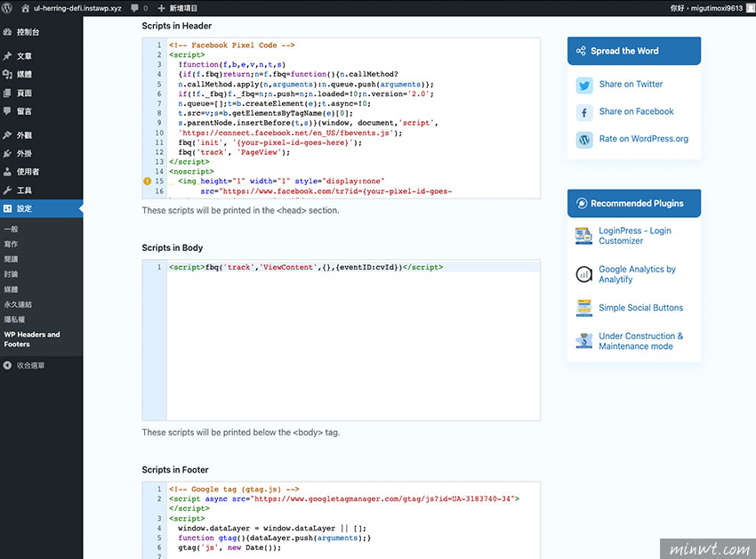756x559 pixels.
Task: Open 隱私權 privacy submenu
Action: (14, 320)
